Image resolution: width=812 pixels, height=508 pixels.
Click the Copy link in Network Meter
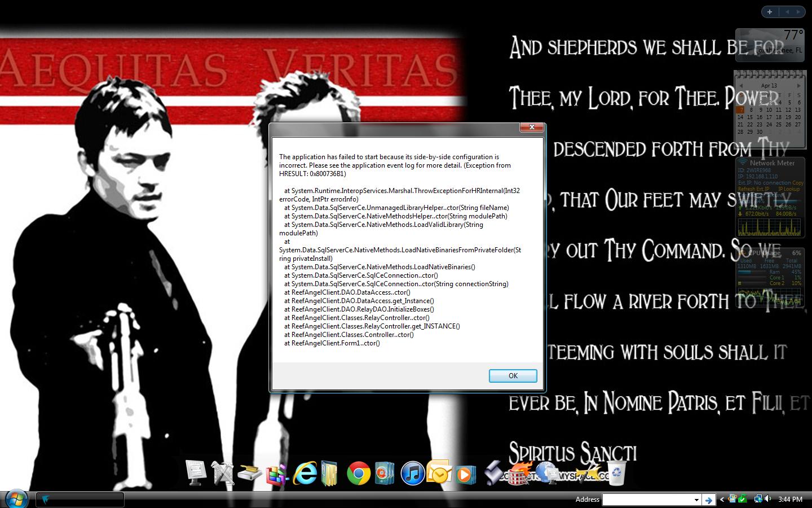tap(798, 183)
